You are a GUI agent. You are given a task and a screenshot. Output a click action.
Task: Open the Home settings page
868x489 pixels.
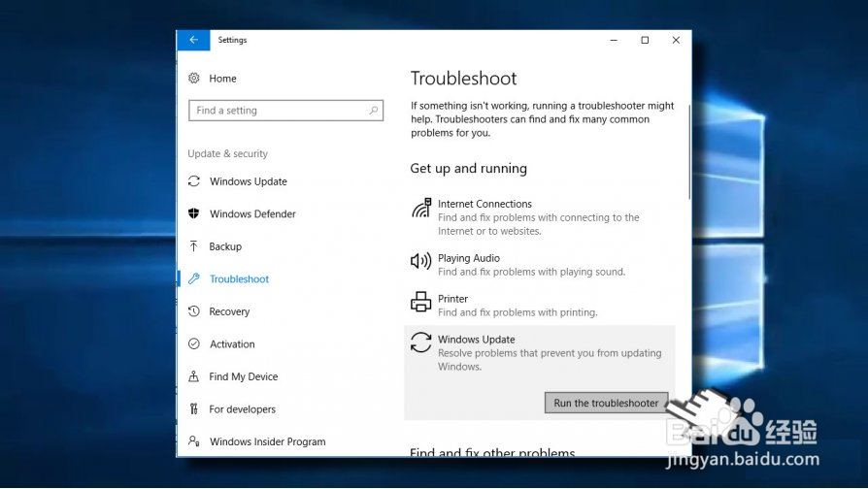click(222, 79)
